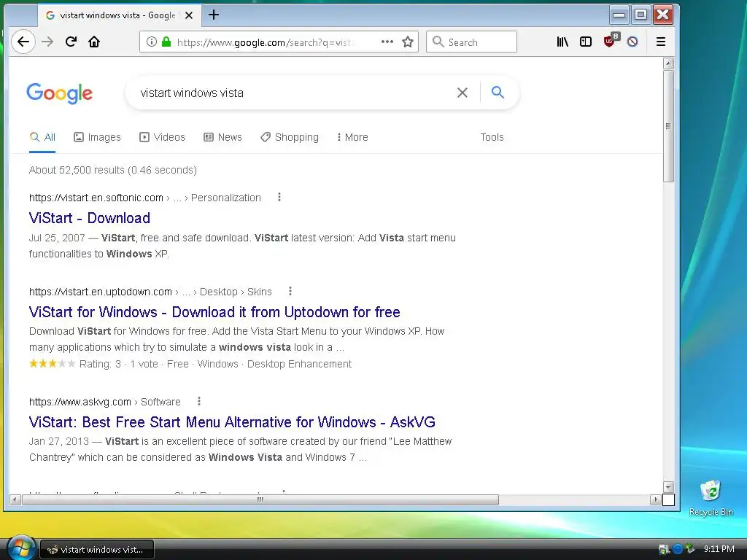Viewport: 747px width, 560px height.
Task: Expand the More search categories menu
Action: click(352, 137)
